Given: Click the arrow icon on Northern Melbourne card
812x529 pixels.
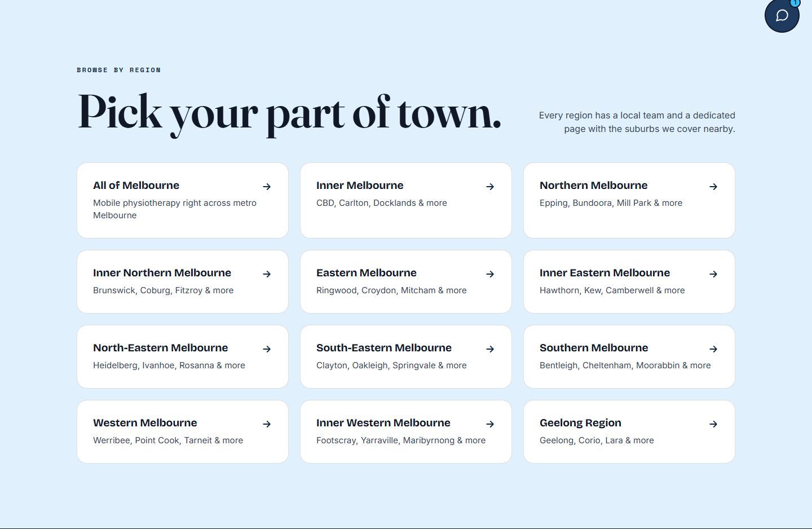Looking at the screenshot, I should coord(713,187).
